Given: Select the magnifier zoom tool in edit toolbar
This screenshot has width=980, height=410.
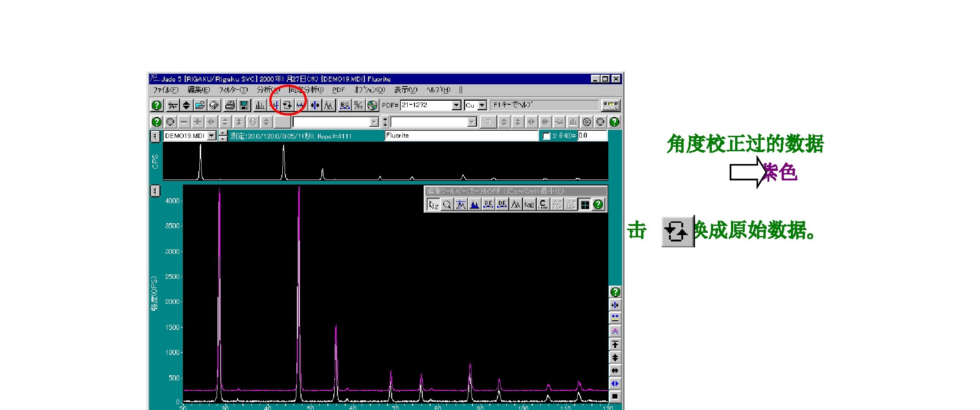Looking at the screenshot, I should tap(447, 205).
